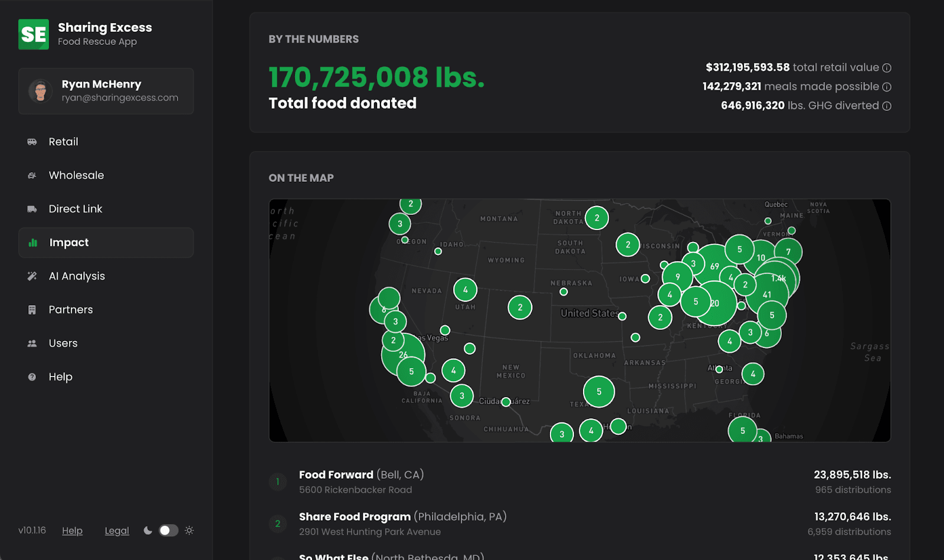944x560 pixels.
Task: Click the sun light-mode icon
Action: coord(189,530)
